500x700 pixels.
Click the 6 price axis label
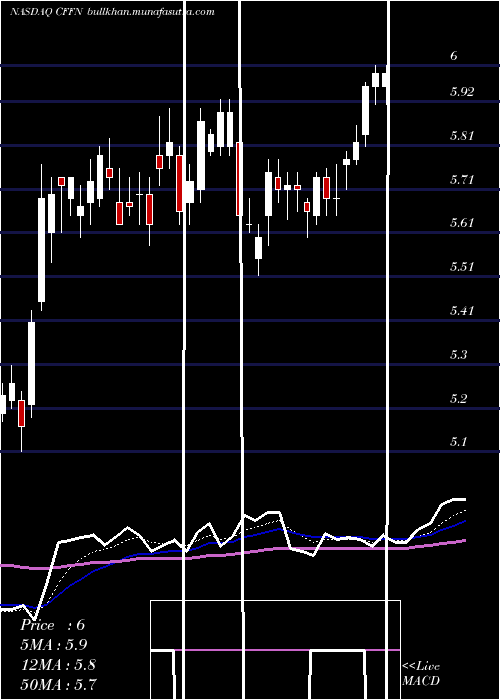point(454,56)
